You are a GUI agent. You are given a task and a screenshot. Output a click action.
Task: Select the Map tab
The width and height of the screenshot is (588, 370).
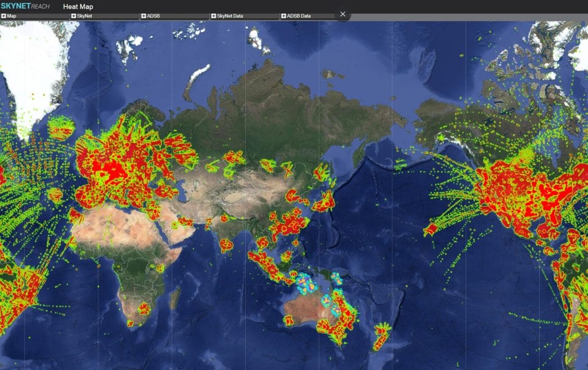pyautogui.click(x=11, y=15)
